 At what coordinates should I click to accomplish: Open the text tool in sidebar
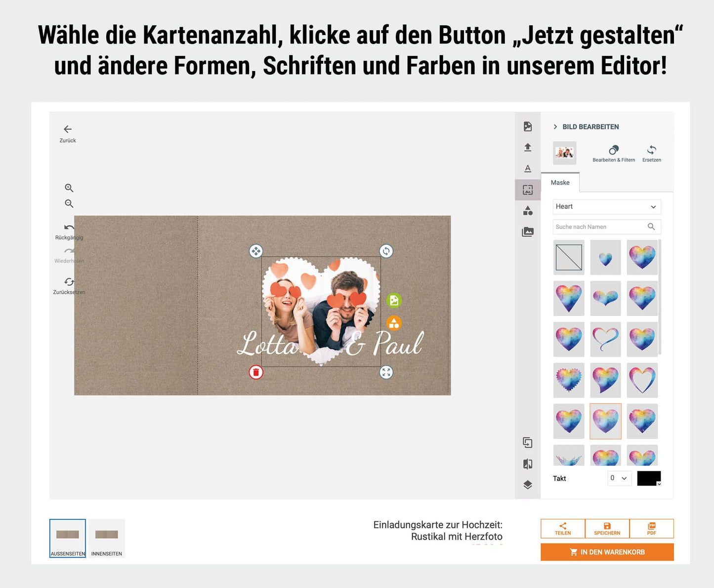click(528, 169)
